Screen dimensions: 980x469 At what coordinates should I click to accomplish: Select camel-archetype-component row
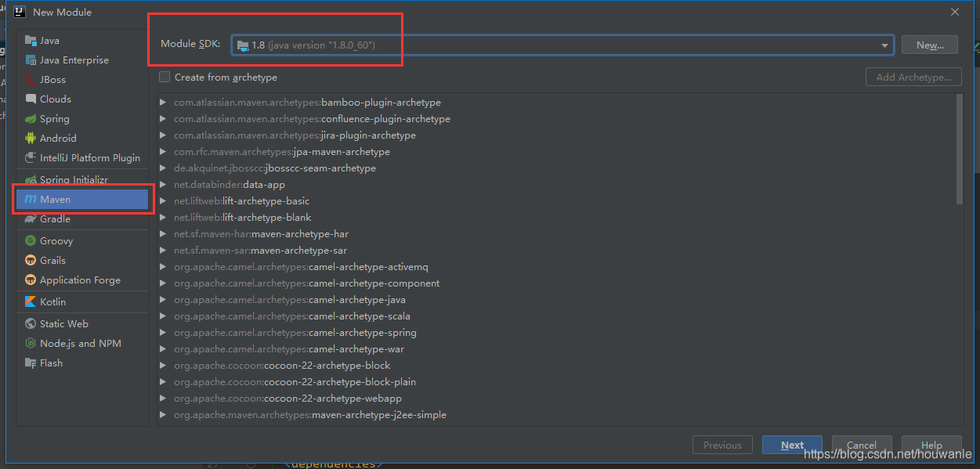(556, 283)
